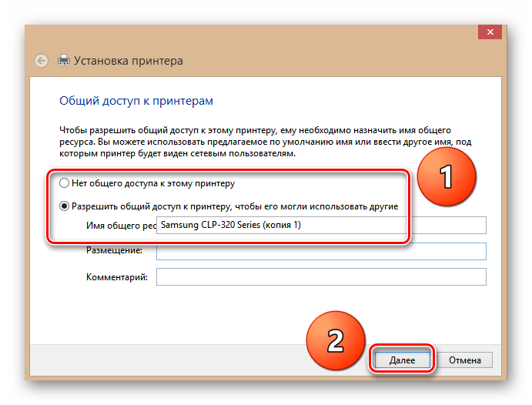
Task: Click the label Имя общего ресурса
Action: [121, 226]
